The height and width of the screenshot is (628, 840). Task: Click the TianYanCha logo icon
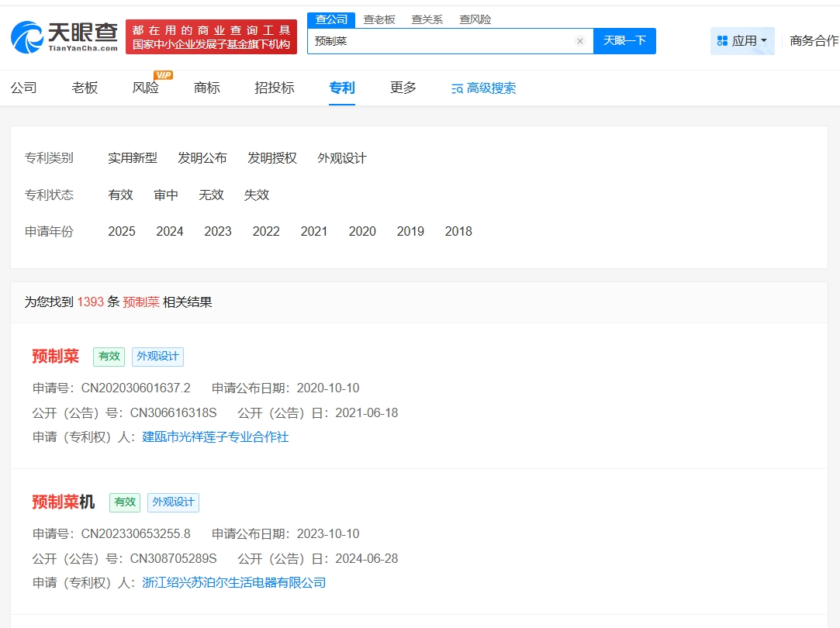click(27, 36)
